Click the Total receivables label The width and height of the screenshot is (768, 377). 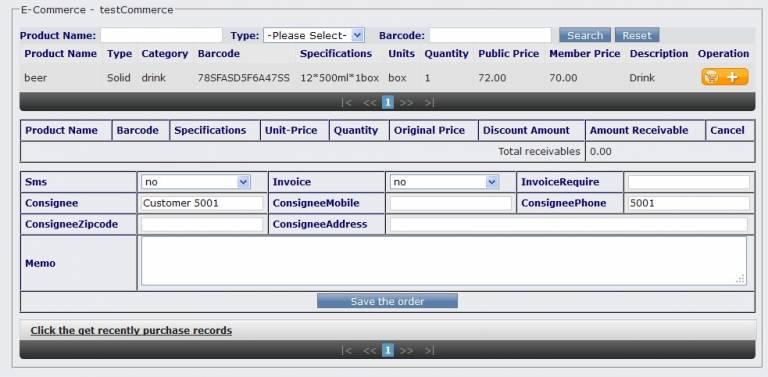539,151
